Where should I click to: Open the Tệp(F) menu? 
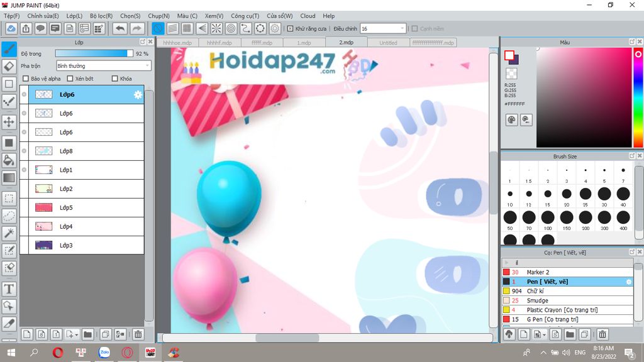pos(11,16)
